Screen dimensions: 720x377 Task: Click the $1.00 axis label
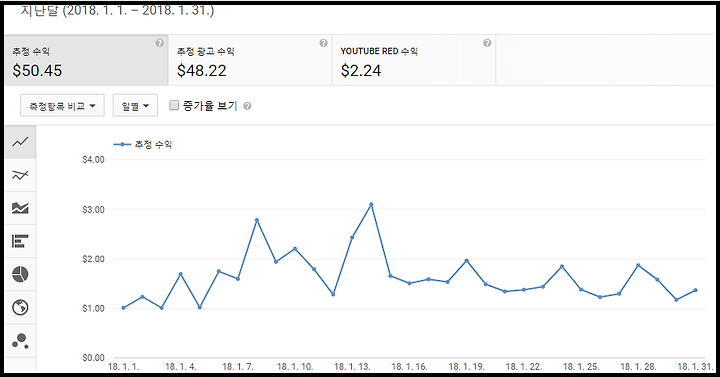point(93,309)
